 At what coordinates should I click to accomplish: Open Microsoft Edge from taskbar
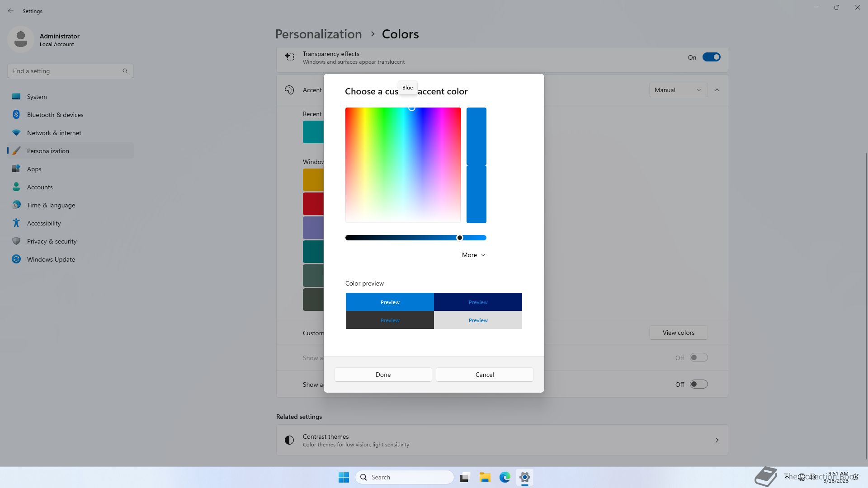point(505,477)
